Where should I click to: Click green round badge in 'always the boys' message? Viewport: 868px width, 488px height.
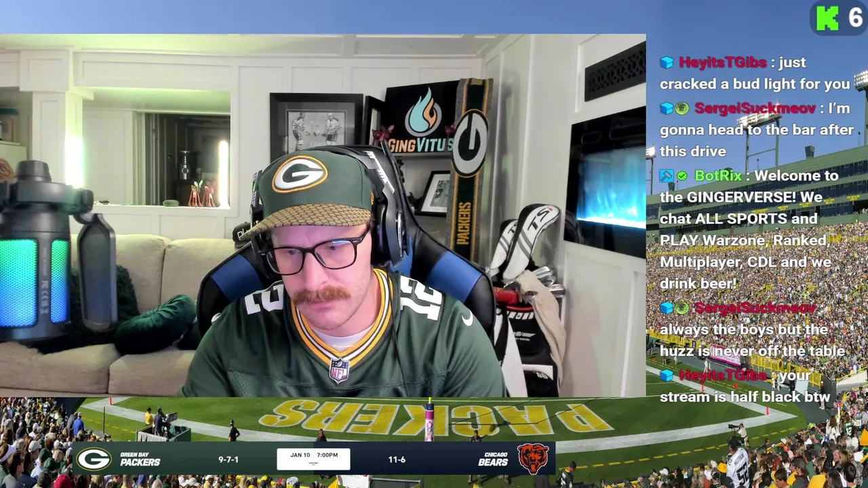pyautogui.click(x=682, y=308)
